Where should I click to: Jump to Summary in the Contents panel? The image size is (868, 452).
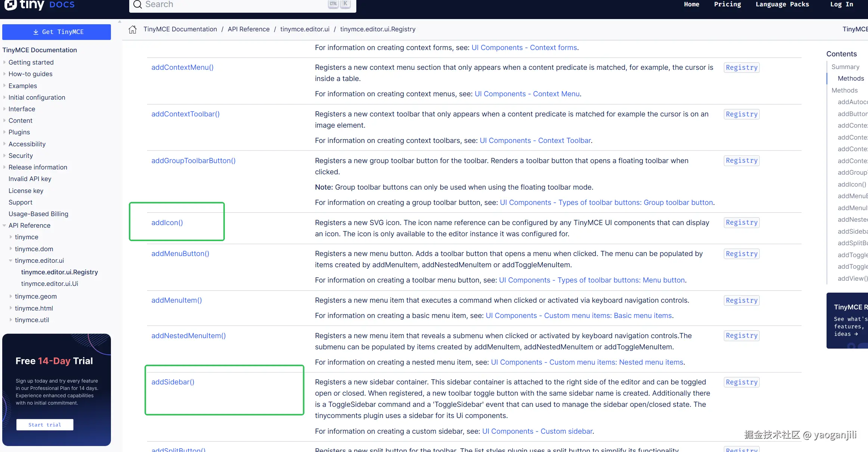coord(845,67)
